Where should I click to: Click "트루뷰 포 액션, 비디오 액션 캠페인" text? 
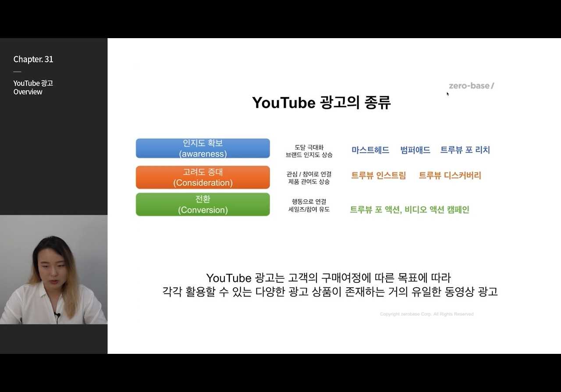409,210
